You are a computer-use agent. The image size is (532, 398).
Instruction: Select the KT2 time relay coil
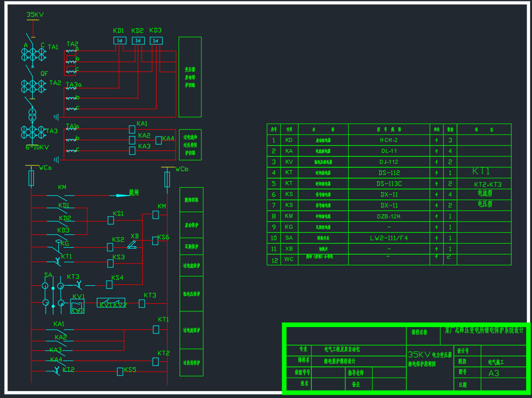(155, 362)
